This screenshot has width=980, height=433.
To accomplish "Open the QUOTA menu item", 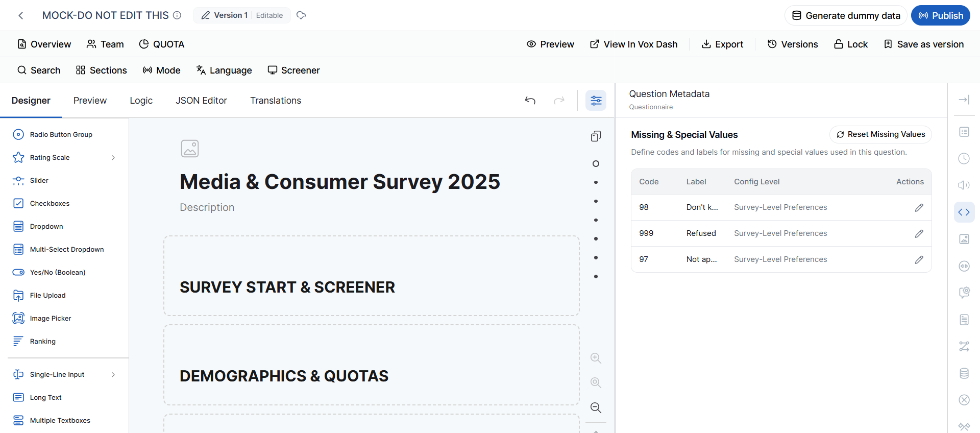I will (162, 44).
